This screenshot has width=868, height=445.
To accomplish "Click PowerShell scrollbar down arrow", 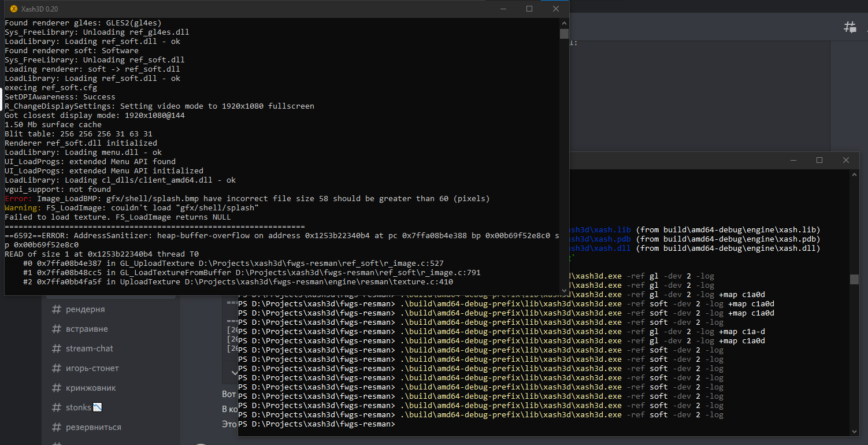I will point(854,431).
